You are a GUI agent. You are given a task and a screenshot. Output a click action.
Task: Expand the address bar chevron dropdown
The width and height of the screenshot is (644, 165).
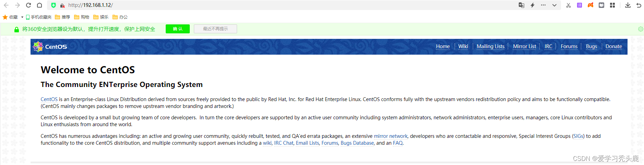554,5
